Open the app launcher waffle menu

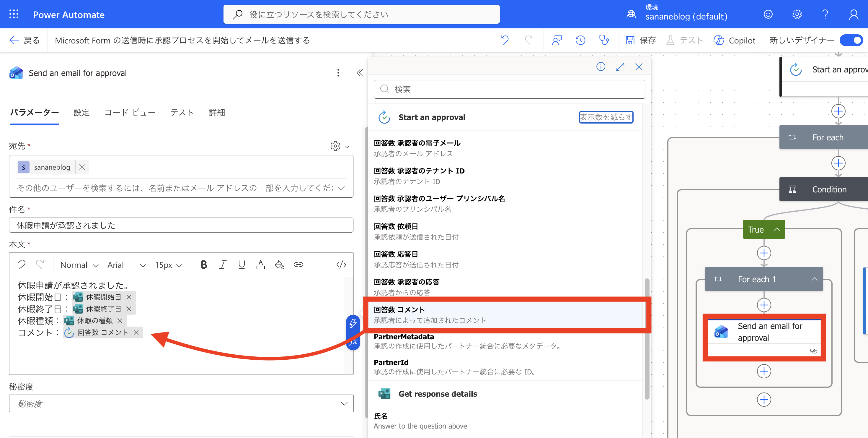coord(14,14)
